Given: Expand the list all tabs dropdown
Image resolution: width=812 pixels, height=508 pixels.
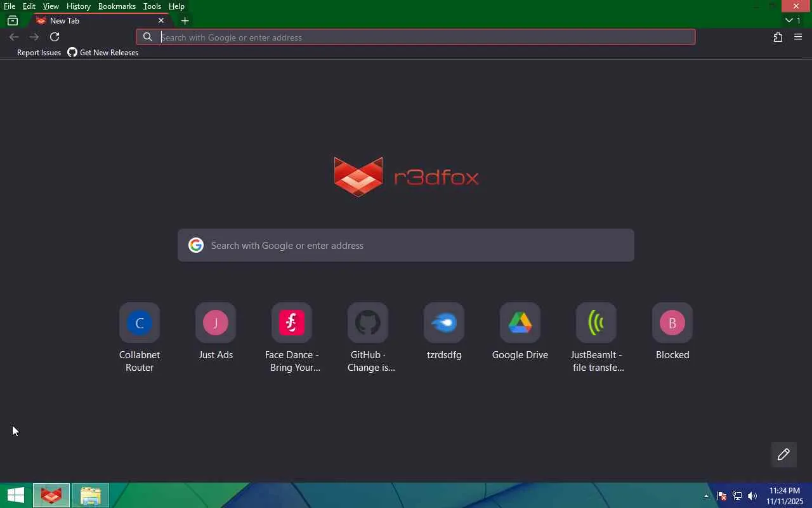Looking at the screenshot, I should [x=793, y=20].
